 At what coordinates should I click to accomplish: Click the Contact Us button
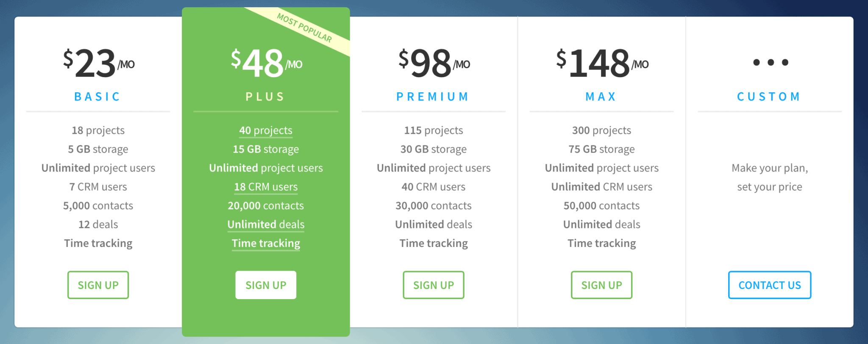point(770,285)
